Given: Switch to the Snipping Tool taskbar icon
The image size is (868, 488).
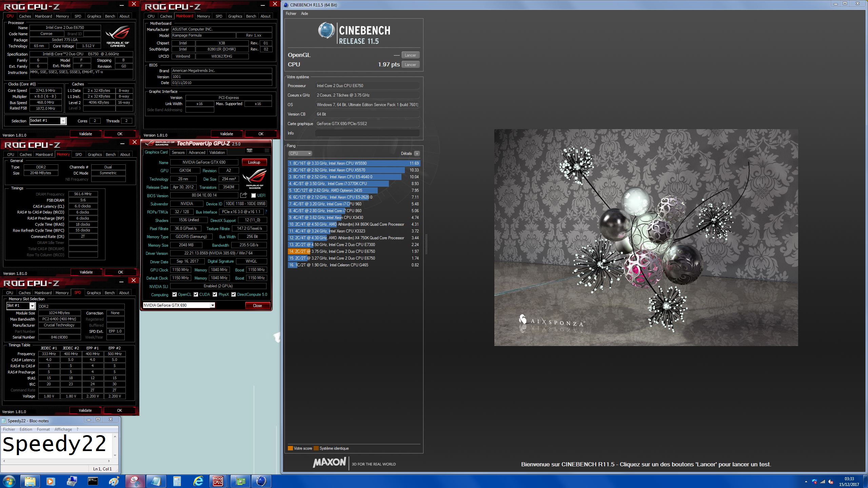Looking at the screenshot, I should (135, 481).
